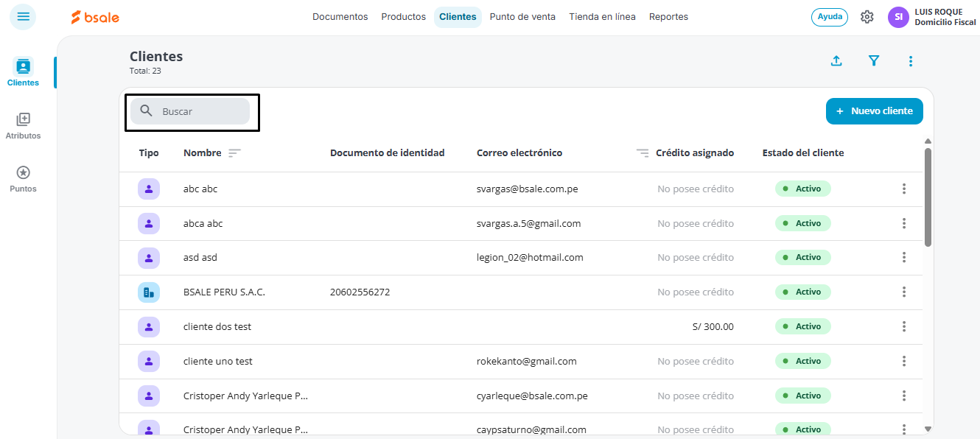Click LUIS ROQUE Domicilio Fiscal account
This screenshot has height=439, width=980.
click(945, 17)
